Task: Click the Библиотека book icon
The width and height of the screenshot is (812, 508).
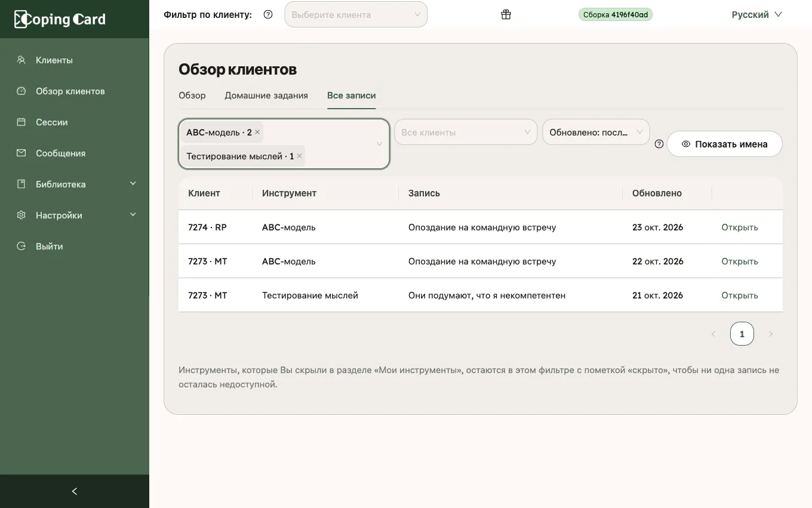Action: 21,184
